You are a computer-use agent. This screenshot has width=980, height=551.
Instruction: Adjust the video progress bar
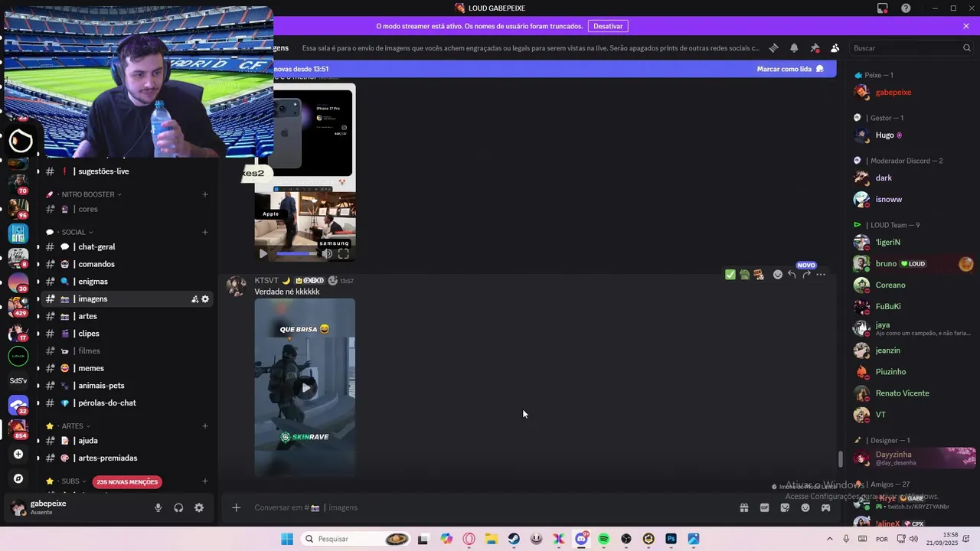click(297, 253)
